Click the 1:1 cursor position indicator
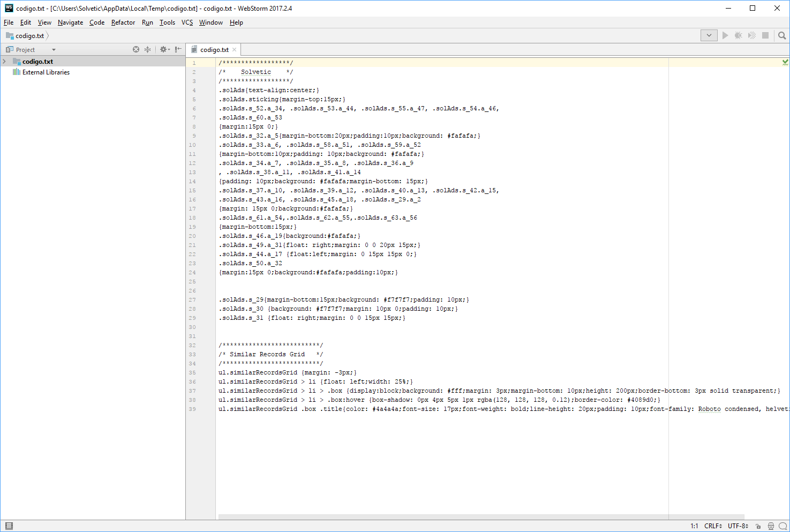The image size is (790, 532). (x=694, y=526)
